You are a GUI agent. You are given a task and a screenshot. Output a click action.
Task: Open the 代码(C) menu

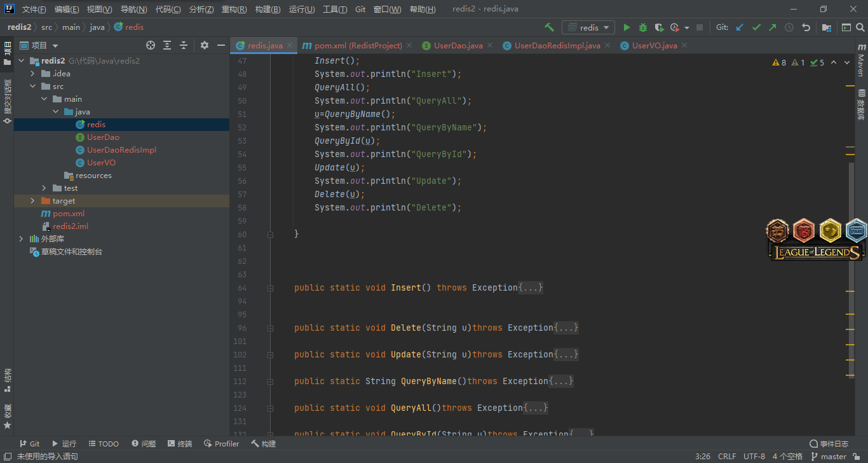point(168,10)
